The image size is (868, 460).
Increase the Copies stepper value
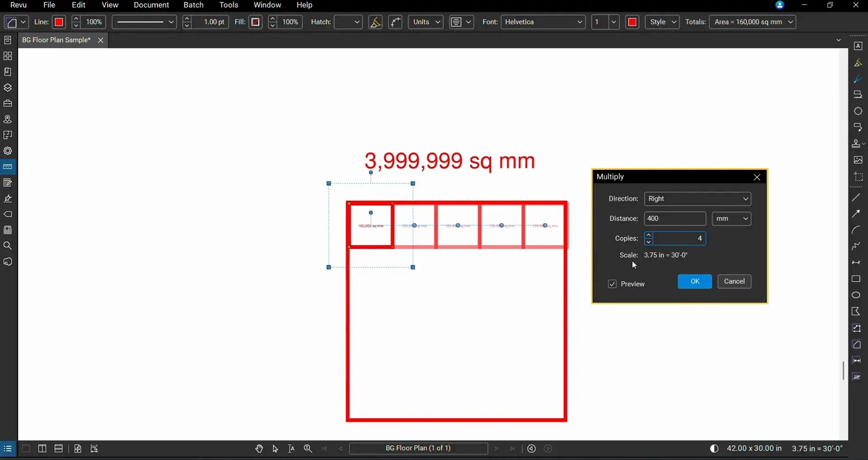click(649, 235)
